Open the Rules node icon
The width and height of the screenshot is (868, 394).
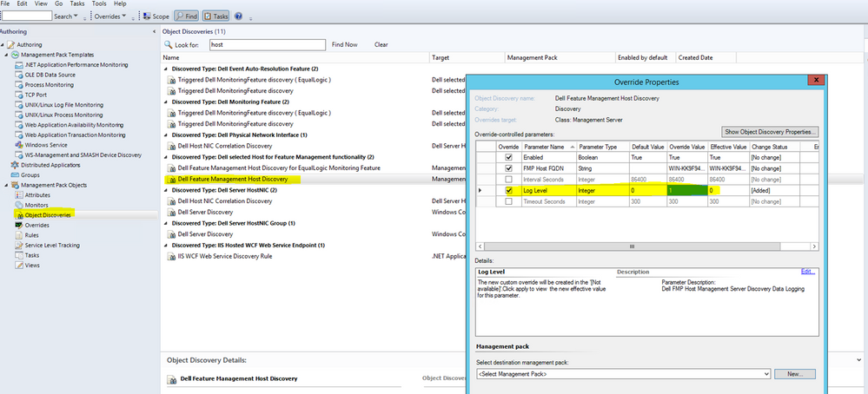[x=19, y=235]
